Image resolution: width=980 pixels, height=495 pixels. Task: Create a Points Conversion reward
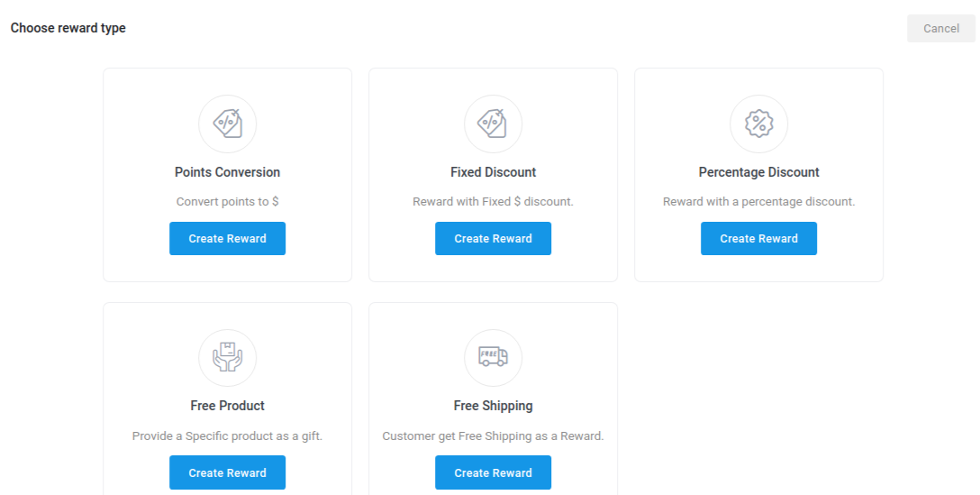click(228, 238)
